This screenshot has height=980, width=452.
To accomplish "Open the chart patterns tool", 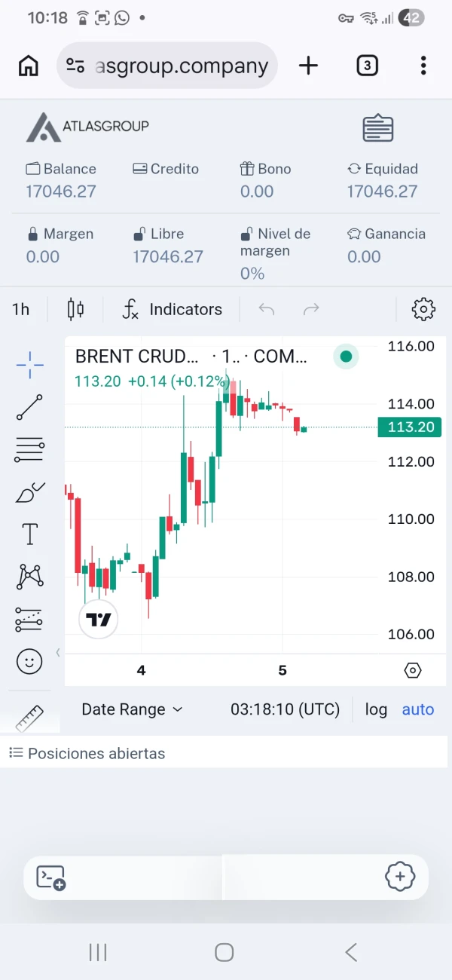I will [29, 577].
